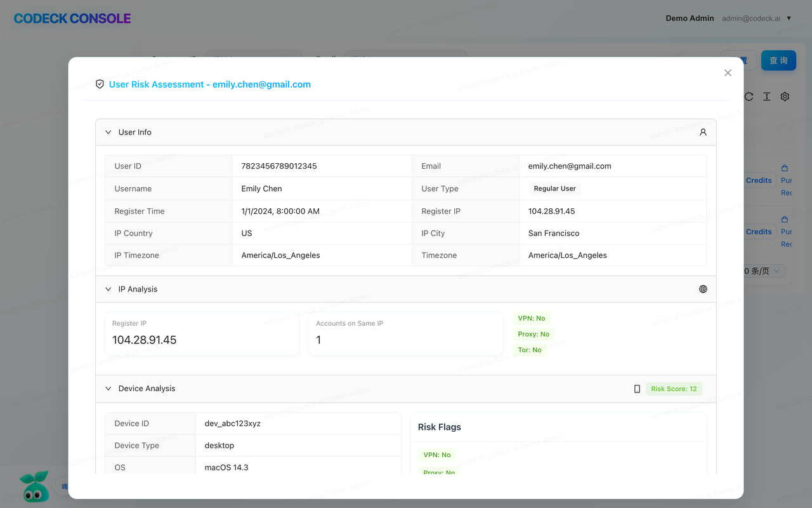
Task: Click the shield icon beside the dialog title
Action: pyautogui.click(x=100, y=83)
